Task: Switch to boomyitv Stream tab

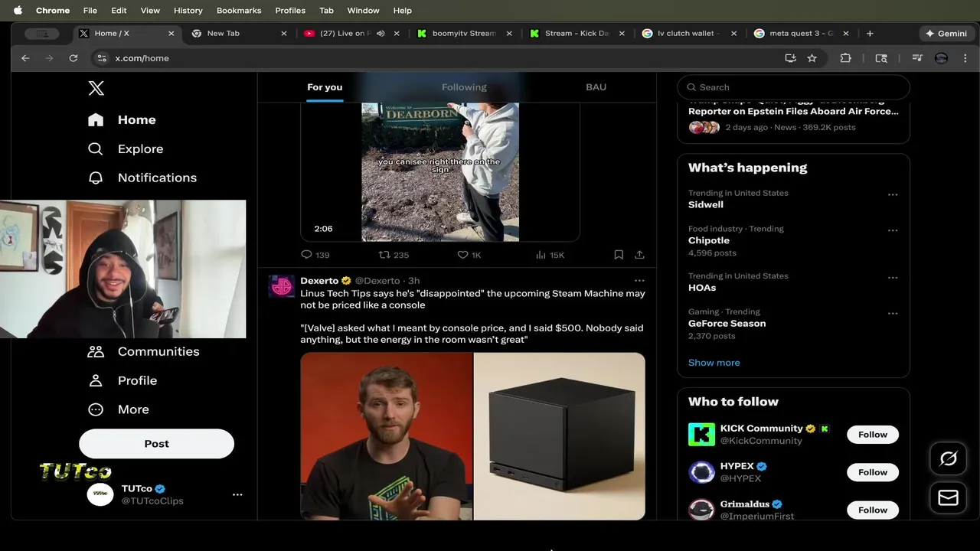Action: pyautogui.click(x=463, y=34)
